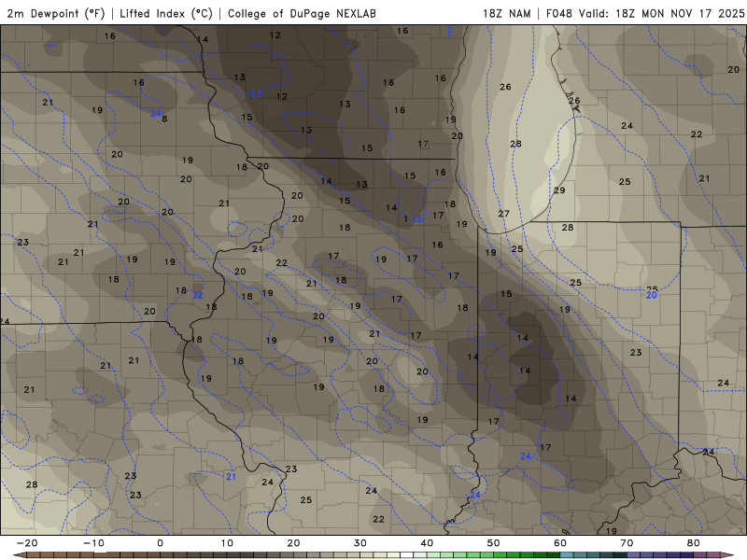Click 'College of DuPage NEXLAB' header text
747x560 pixels.
point(302,13)
